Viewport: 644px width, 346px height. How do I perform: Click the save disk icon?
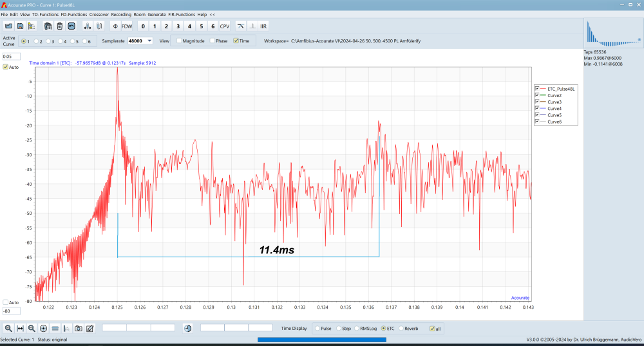[20, 26]
